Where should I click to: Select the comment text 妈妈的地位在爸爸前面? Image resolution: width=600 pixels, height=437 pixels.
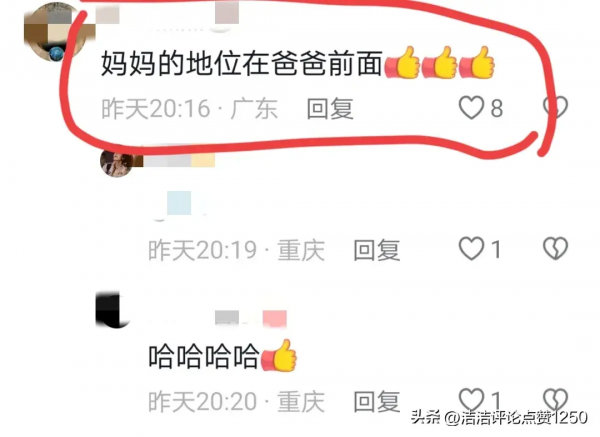pyautogui.click(x=242, y=64)
